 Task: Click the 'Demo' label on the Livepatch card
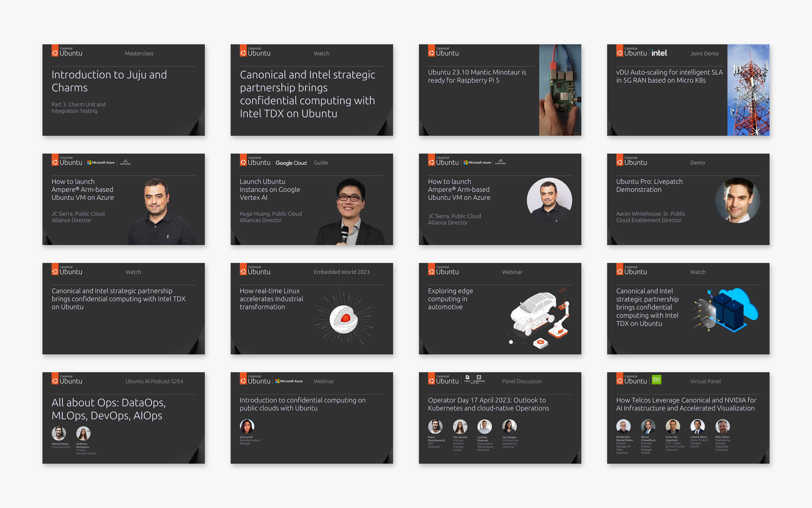(x=698, y=163)
